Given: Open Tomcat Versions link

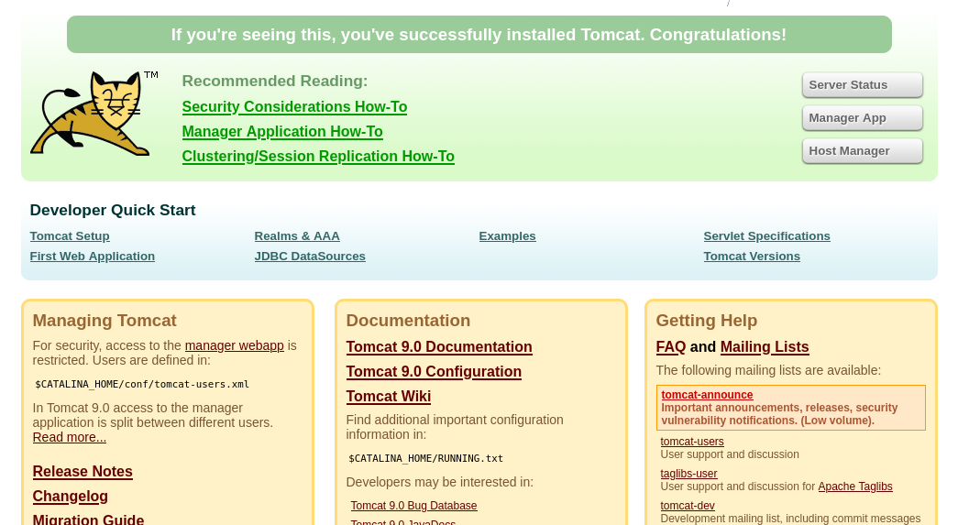Looking at the screenshot, I should (752, 257).
